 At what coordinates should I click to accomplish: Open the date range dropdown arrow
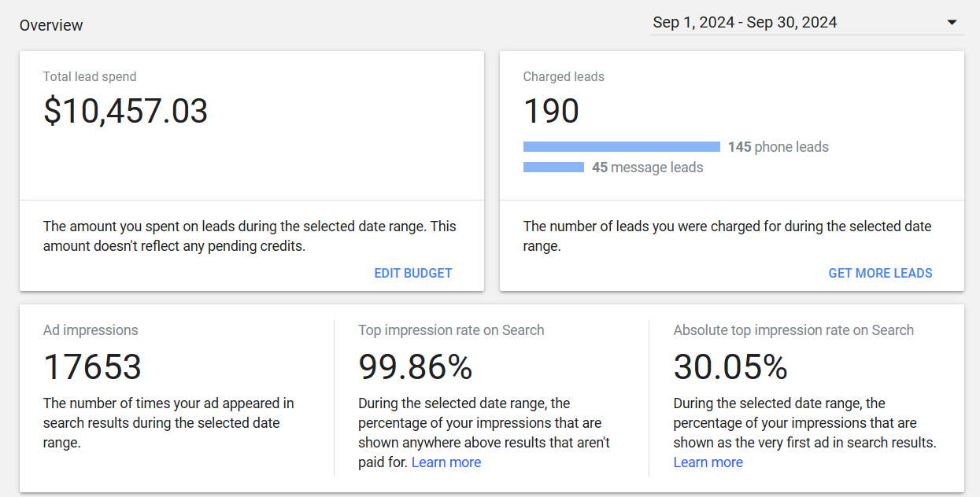[x=951, y=23]
